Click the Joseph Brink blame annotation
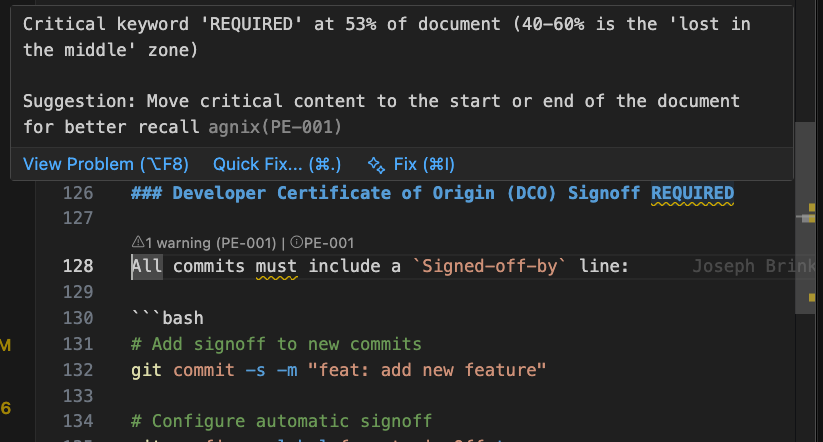This screenshot has width=823, height=442. [x=754, y=266]
